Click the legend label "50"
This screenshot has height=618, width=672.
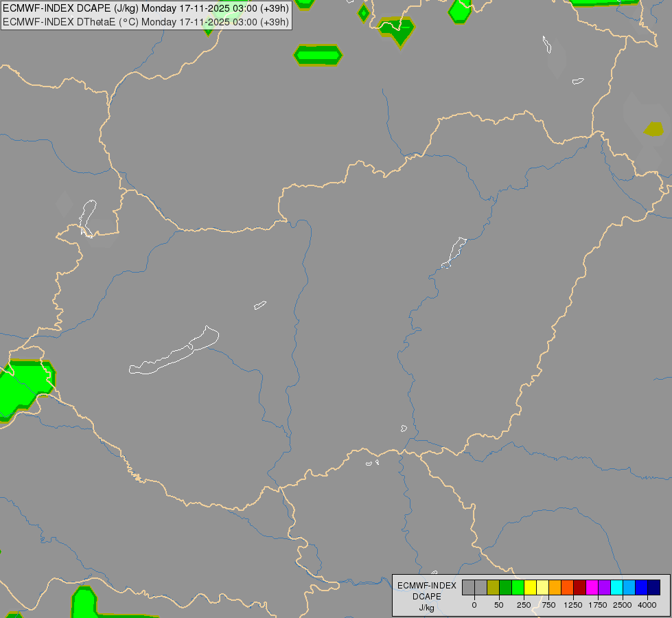(x=499, y=605)
